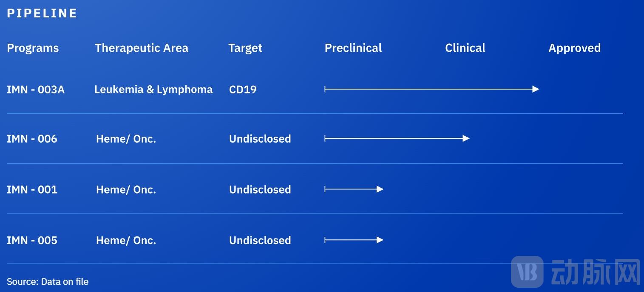Click the Source: Data on file note
Screen dimensions: 644x292
(48, 281)
